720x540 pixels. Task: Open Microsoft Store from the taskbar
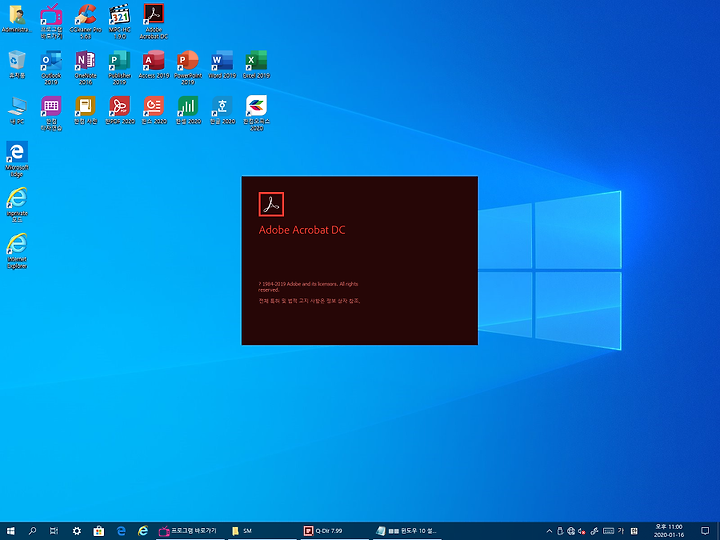(x=98, y=531)
